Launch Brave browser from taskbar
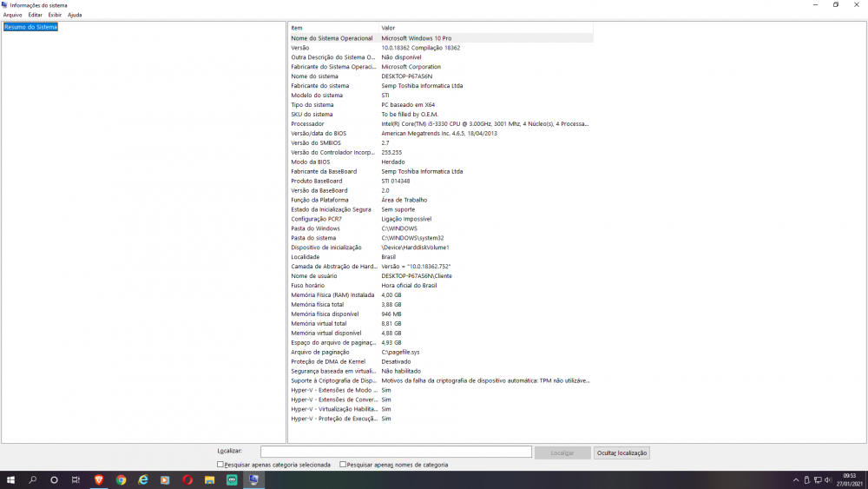This screenshot has width=868, height=489. tap(99, 480)
